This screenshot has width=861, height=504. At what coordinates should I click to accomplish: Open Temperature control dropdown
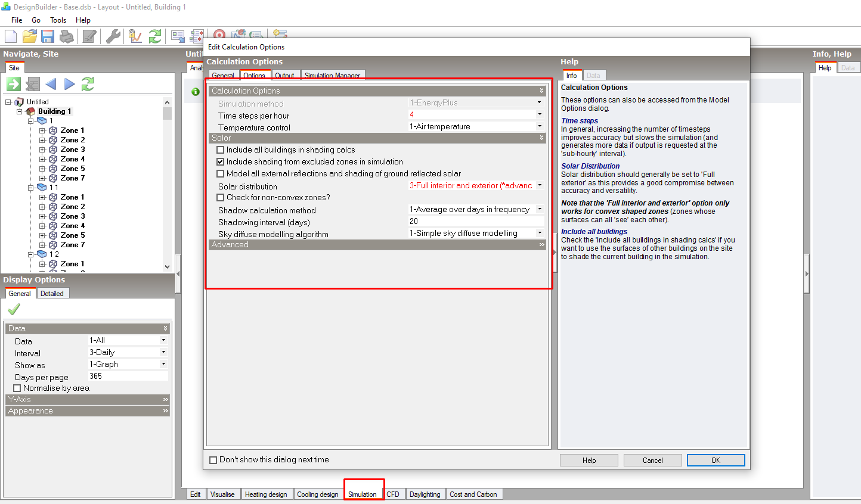540,126
